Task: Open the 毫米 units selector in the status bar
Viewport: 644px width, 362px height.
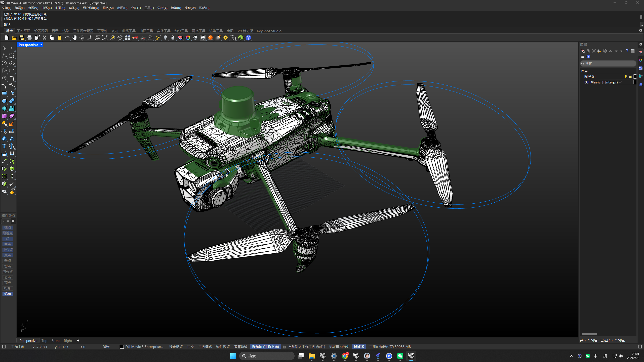Action: pyautogui.click(x=106, y=347)
